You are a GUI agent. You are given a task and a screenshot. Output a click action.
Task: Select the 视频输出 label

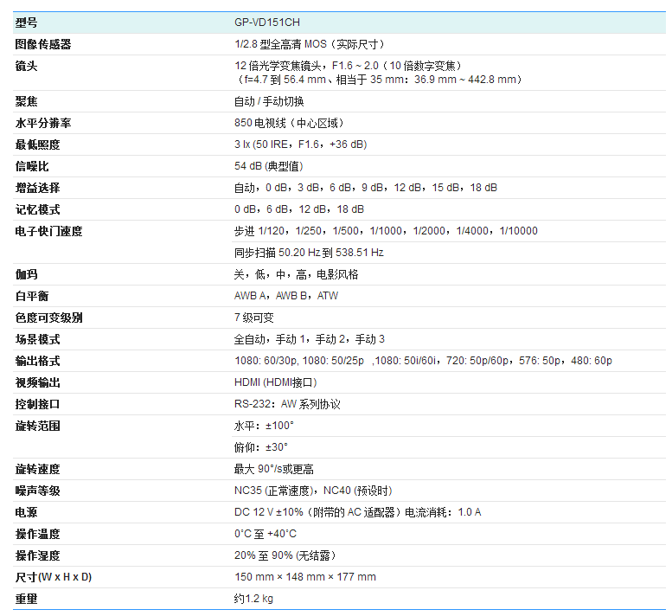(37, 382)
